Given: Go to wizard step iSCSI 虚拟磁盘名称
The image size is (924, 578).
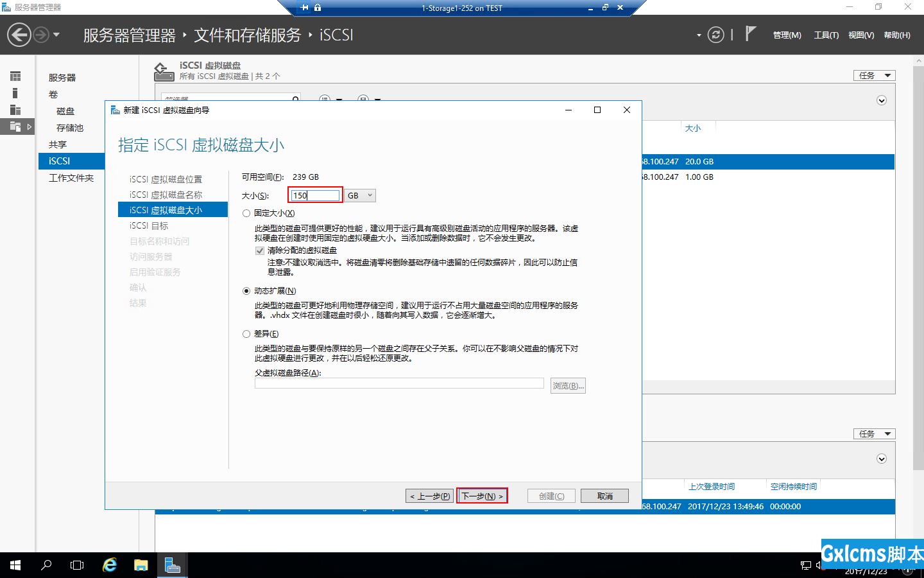Looking at the screenshot, I should tap(166, 195).
